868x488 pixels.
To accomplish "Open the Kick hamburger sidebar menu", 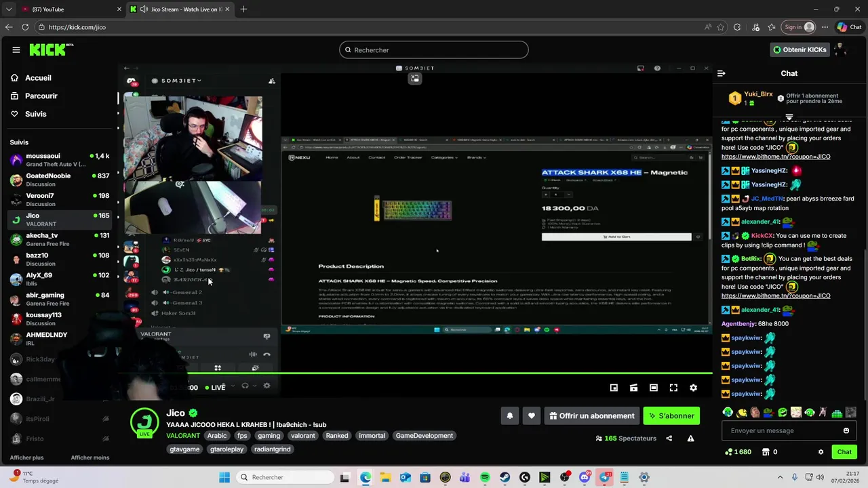I will tap(16, 49).
